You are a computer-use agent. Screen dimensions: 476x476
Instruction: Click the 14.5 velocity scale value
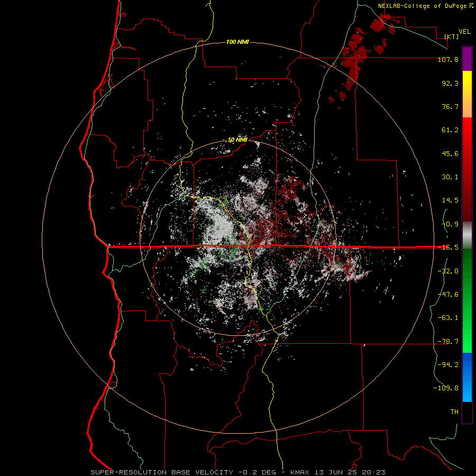(x=450, y=200)
